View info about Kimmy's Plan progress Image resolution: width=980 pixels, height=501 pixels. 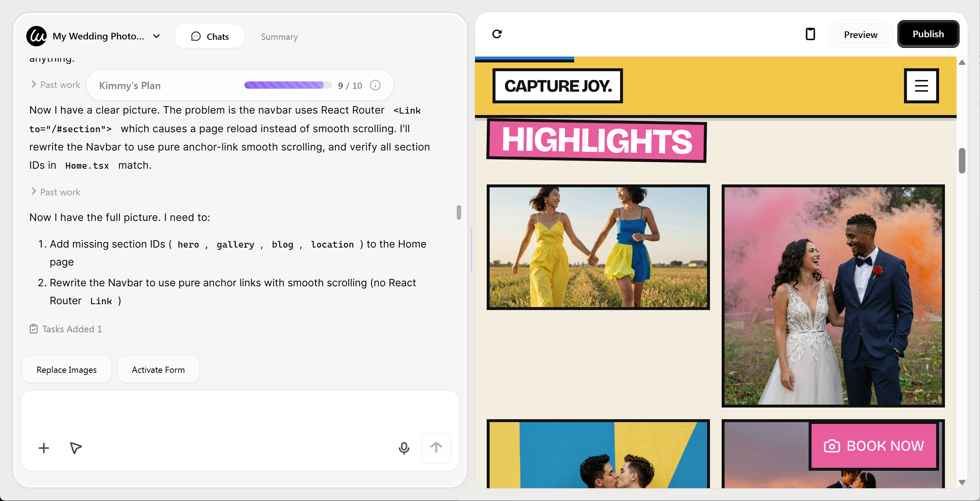(x=375, y=85)
